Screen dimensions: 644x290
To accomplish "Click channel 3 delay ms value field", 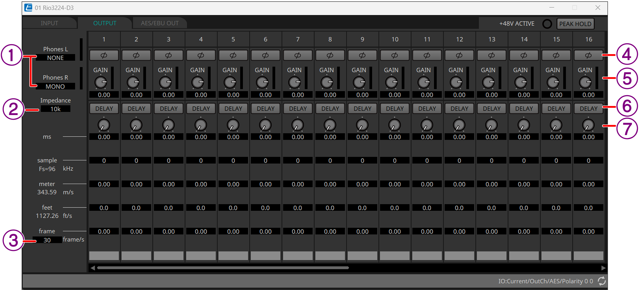I will coord(168,137).
